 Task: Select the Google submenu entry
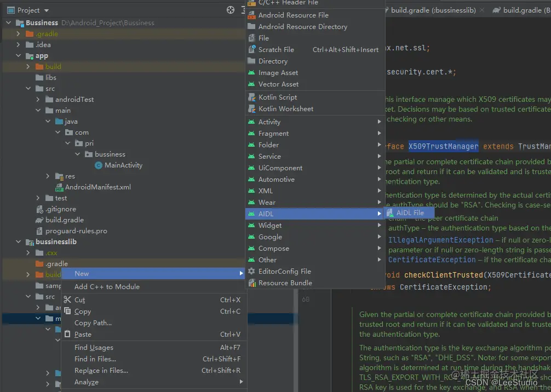tap(315, 237)
